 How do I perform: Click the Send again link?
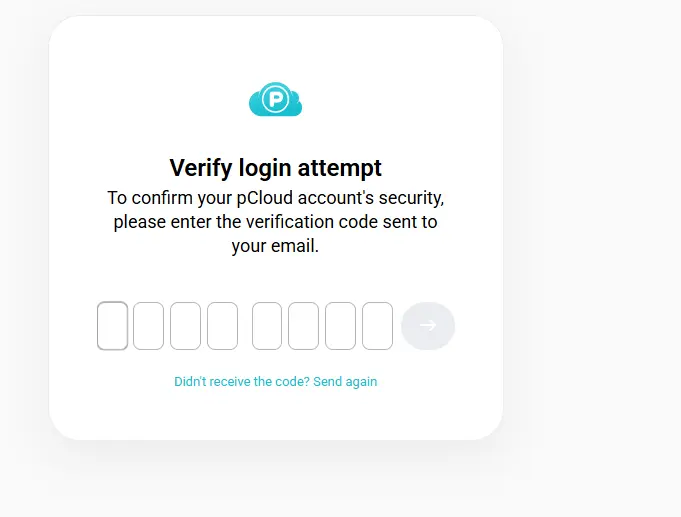pyautogui.click(x=345, y=381)
